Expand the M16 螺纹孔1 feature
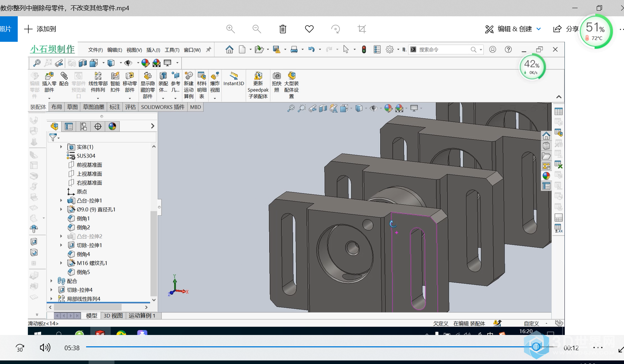This screenshot has height=364, width=624. pos(61,263)
